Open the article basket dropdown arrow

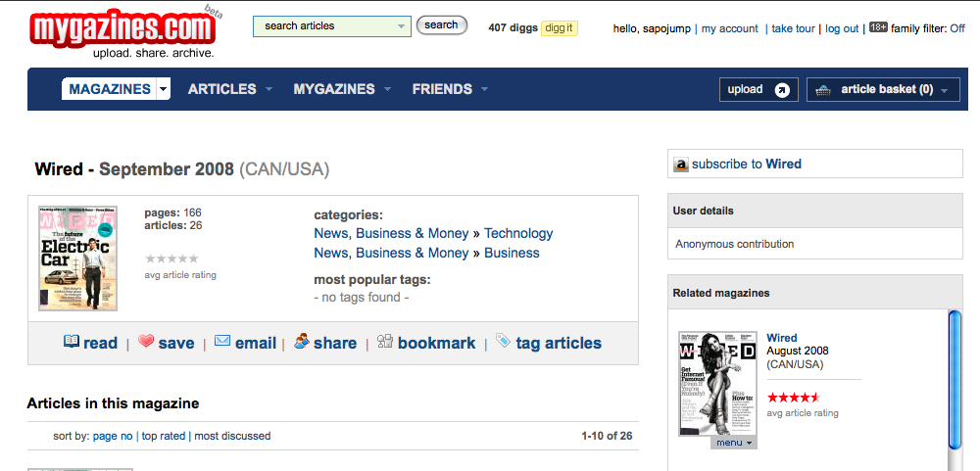tap(944, 91)
